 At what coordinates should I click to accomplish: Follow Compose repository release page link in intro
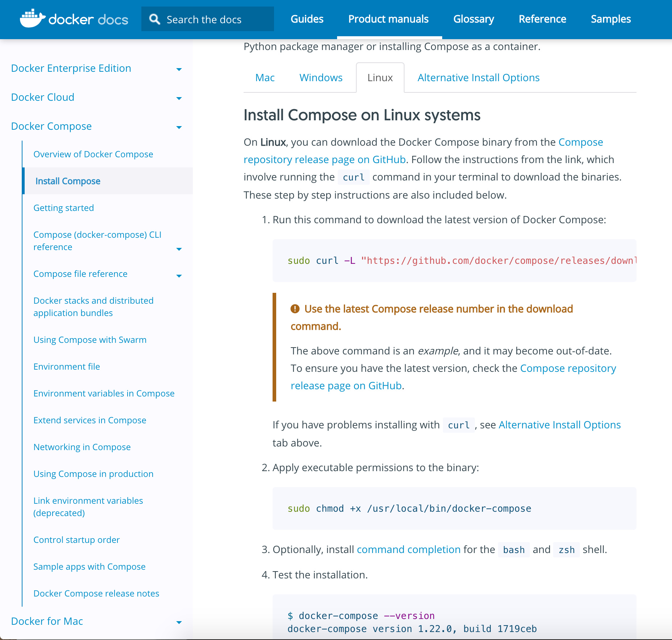point(324,159)
